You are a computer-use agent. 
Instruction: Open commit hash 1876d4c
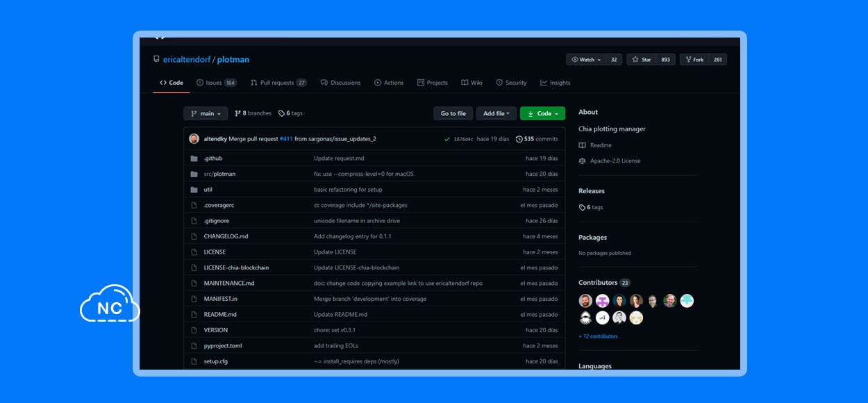(x=464, y=139)
